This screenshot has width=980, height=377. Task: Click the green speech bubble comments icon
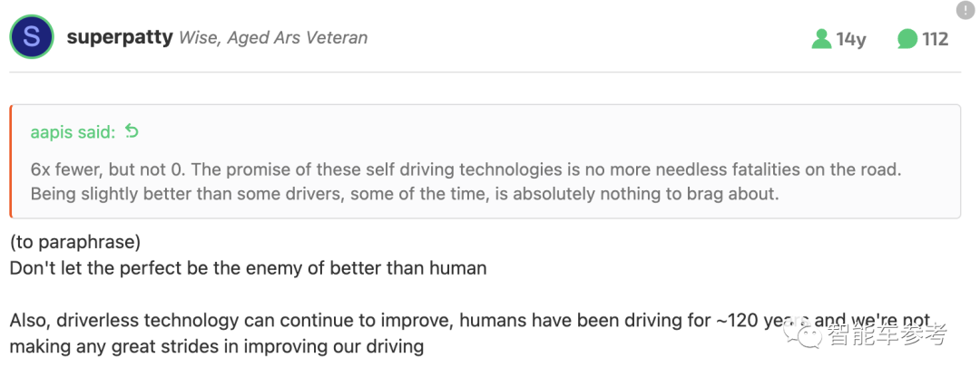pyautogui.click(x=906, y=39)
